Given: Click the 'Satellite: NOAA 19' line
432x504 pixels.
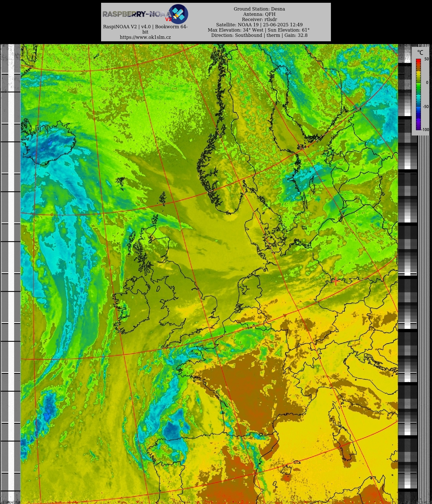Looking at the screenshot, I should pos(259,25).
